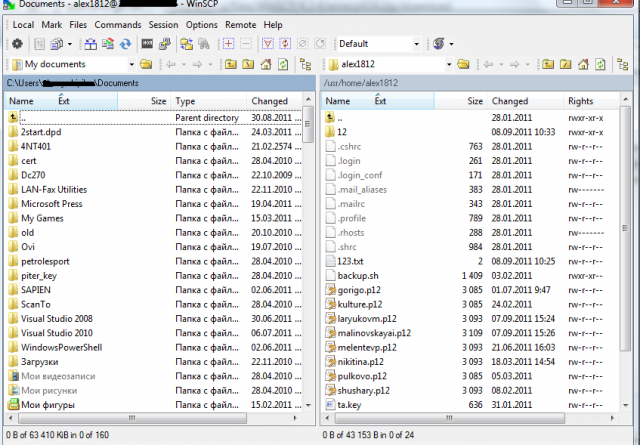Click local panel root directory icon
Screen dimensions: 640x445
[248, 64]
